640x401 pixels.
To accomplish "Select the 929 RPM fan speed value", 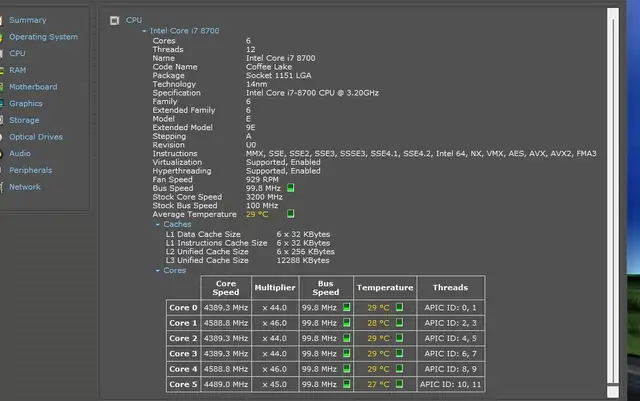I will tap(262, 180).
